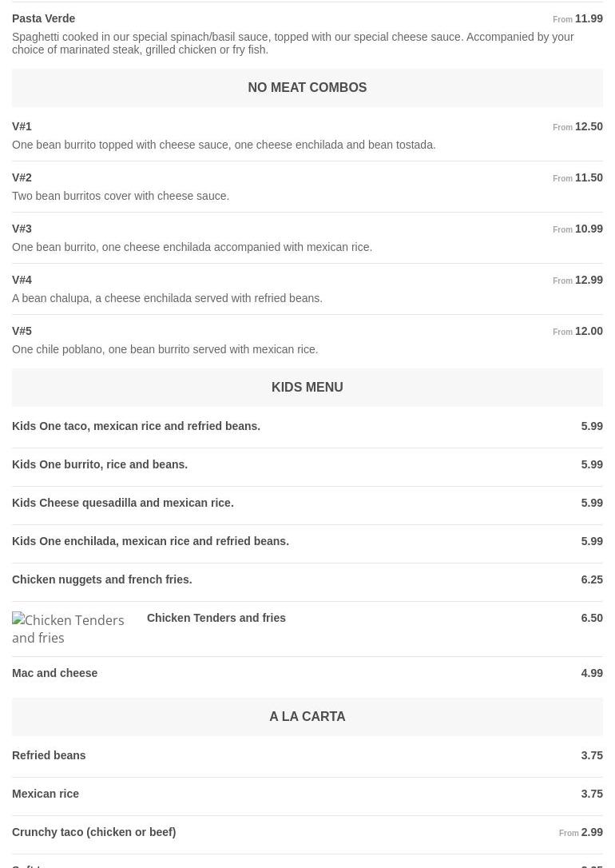Choose the Refried beans side
The width and height of the screenshot is (615, 868).
click(49, 755)
